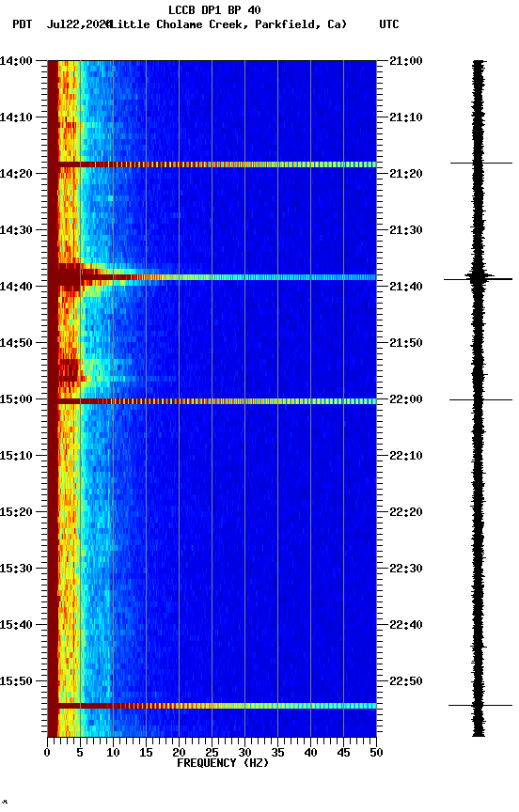Viewport: 519px width, 812px height.
Task: Click the 'FREQUENCY (HZ)' axis label
Action: (223, 763)
